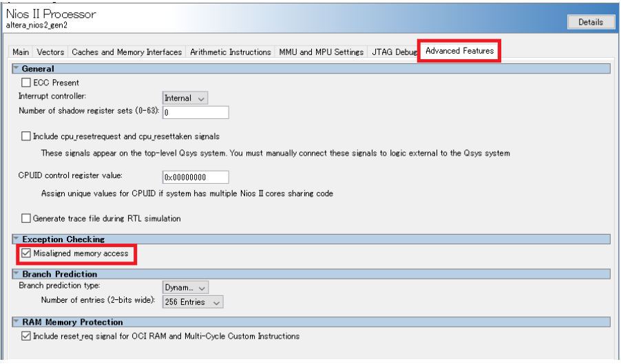Click the Interrupt controller label
The height and width of the screenshot is (364, 621).
[x=52, y=96]
